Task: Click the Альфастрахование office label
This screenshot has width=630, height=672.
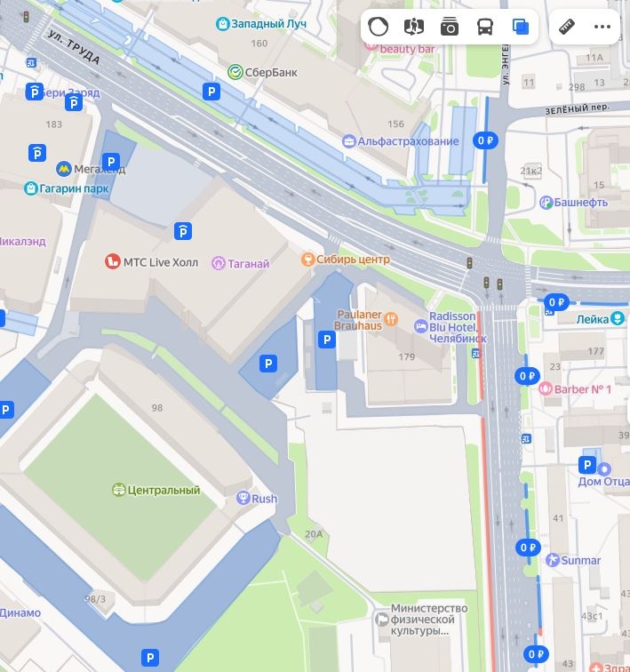Action: point(408,141)
